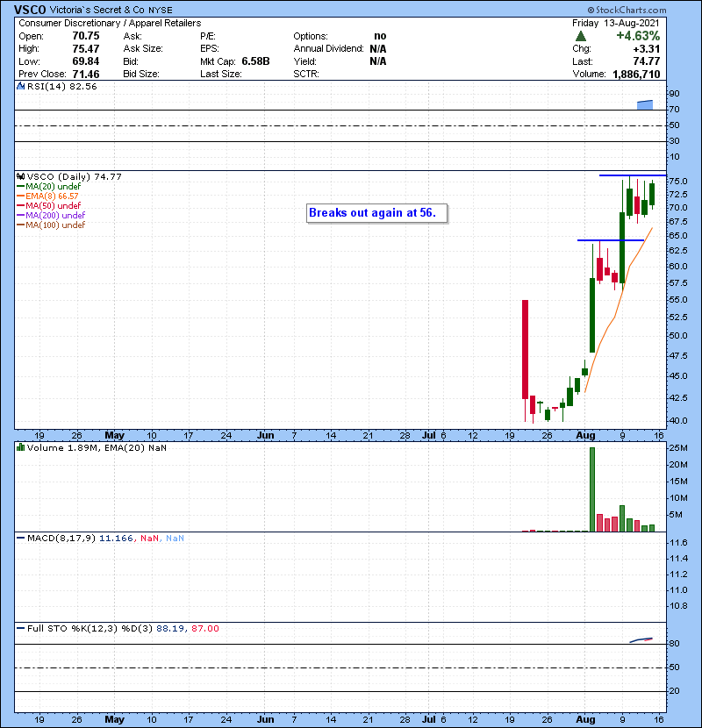Click the MA(200) undef legend entry
Image resolution: width=702 pixels, height=728 pixels.
click(x=51, y=216)
